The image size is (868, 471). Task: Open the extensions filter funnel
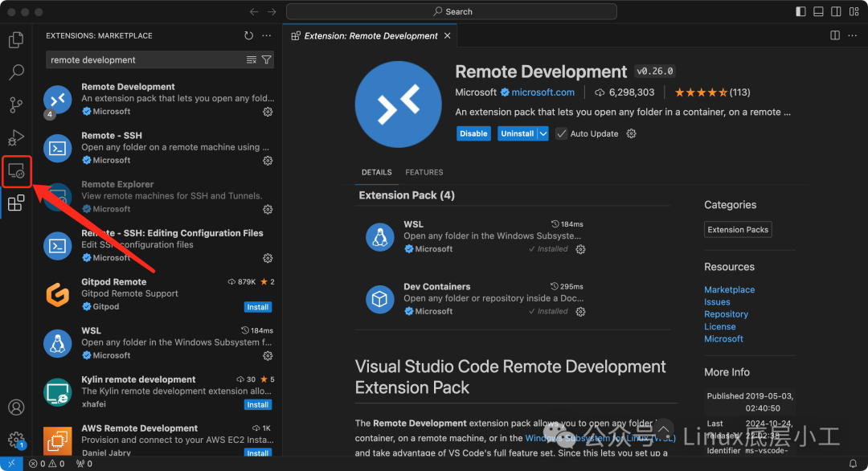[267, 59]
